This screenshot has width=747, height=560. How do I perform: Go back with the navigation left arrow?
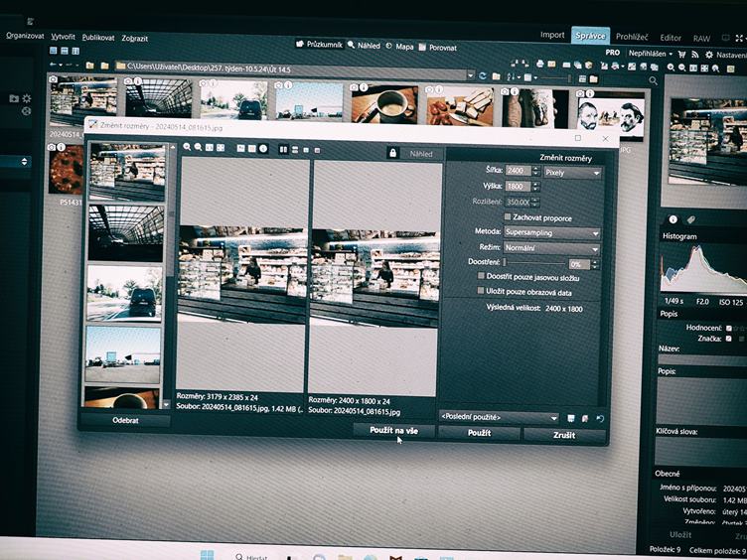(53, 65)
